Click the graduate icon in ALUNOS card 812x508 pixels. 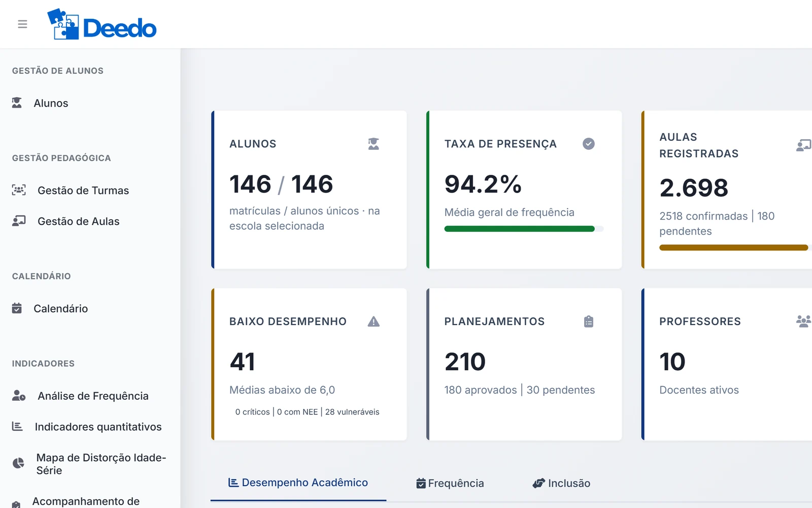tap(374, 144)
